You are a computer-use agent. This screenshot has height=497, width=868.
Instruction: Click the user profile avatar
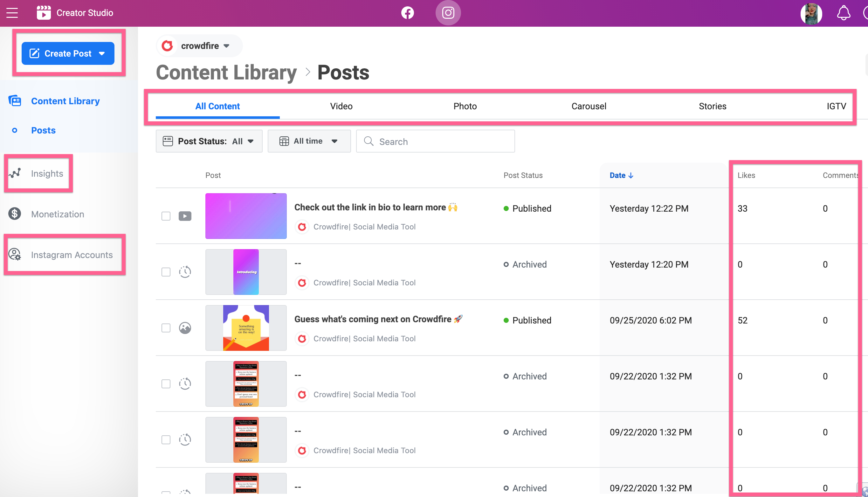point(811,14)
